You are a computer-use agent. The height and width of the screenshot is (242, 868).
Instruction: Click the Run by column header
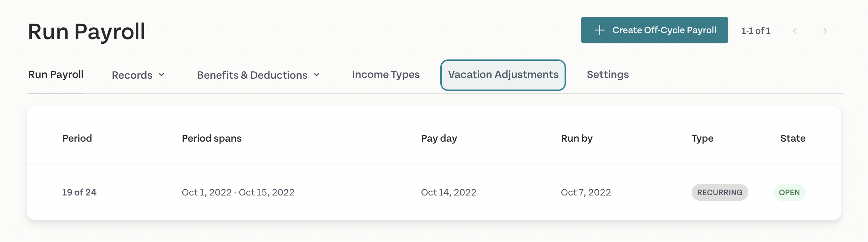[x=577, y=138]
